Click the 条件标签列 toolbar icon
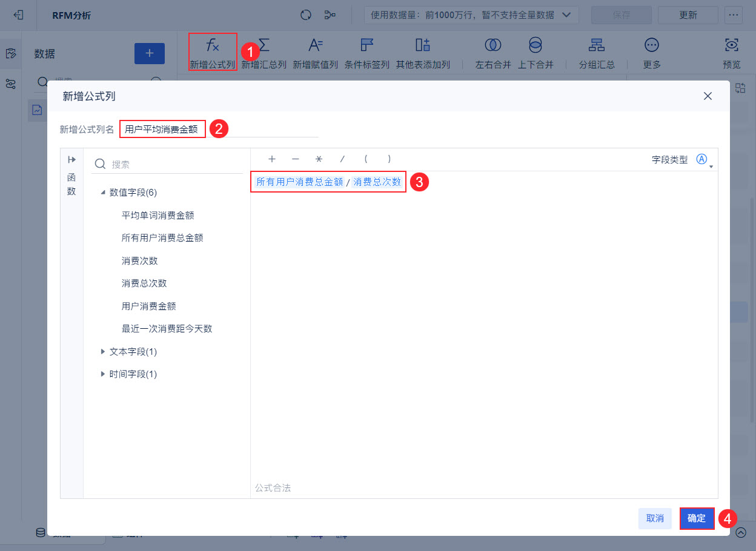The width and height of the screenshot is (756, 551). (367, 45)
